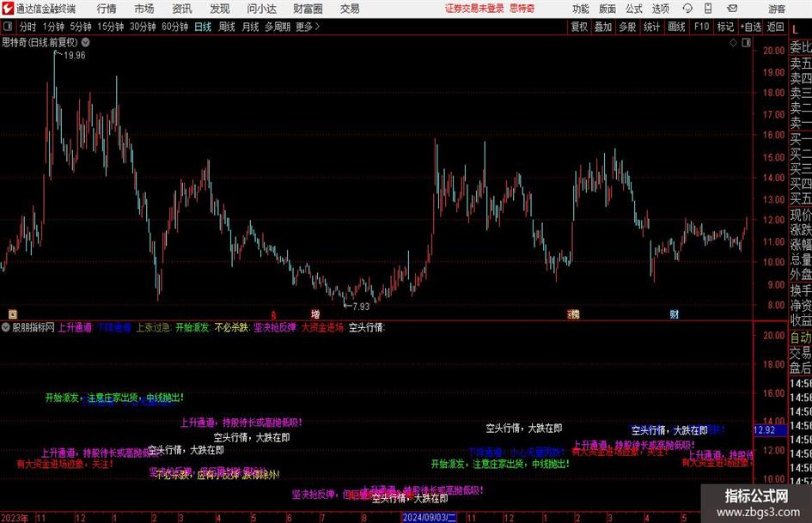Click the 通达信 red logo icon
Image resolution: width=812 pixels, height=523 pixels.
tap(8, 9)
